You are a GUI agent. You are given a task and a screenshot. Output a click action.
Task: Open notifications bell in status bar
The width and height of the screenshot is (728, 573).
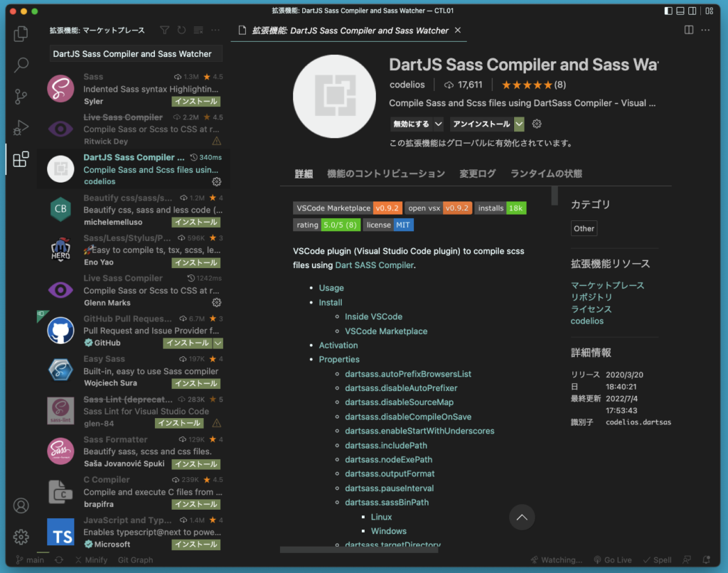tap(706, 560)
